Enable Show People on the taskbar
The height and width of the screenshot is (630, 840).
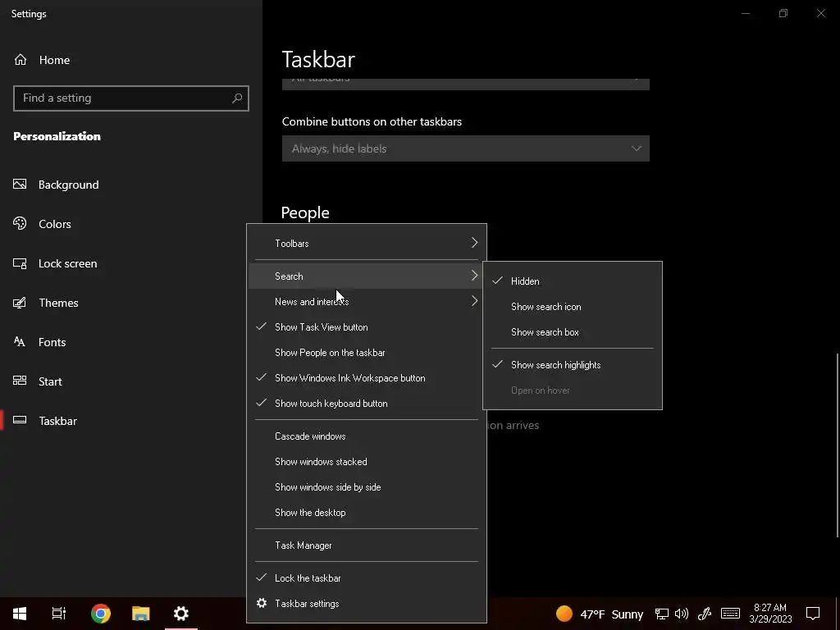click(x=367, y=353)
